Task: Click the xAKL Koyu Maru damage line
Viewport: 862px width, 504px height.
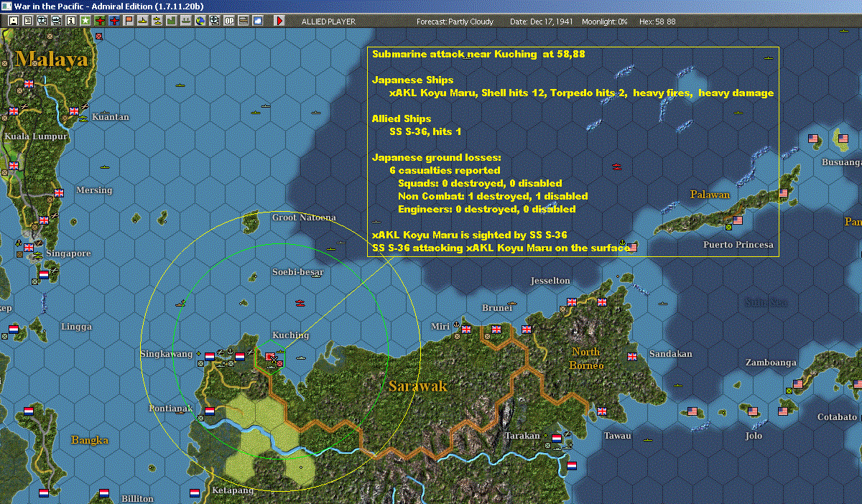Action: coord(581,93)
